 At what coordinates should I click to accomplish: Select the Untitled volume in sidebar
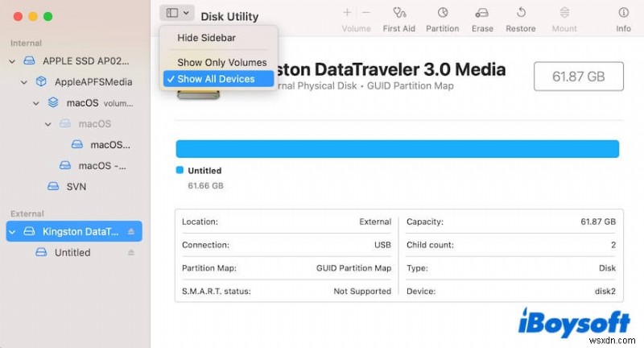click(x=74, y=252)
